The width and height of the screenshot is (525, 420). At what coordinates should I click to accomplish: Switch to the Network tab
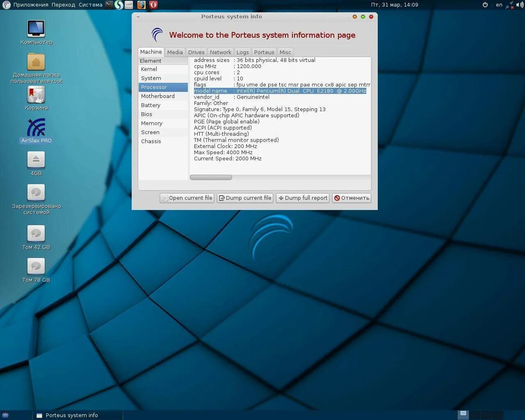click(220, 52)
